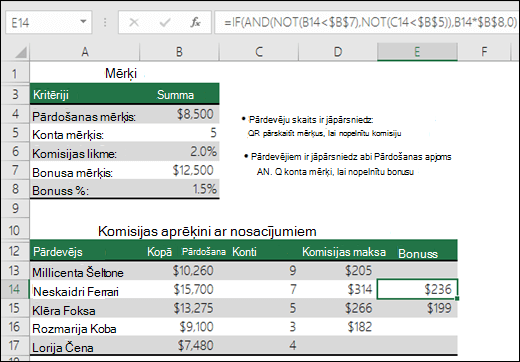Click the $314 commission cell
Viewport: 520px width, 362px height.
click(x=338, y=290)
